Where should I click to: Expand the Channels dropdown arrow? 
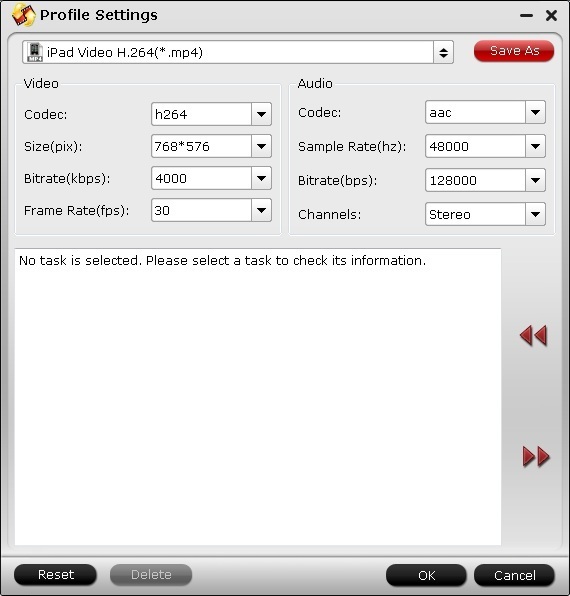tap(535, 214)
